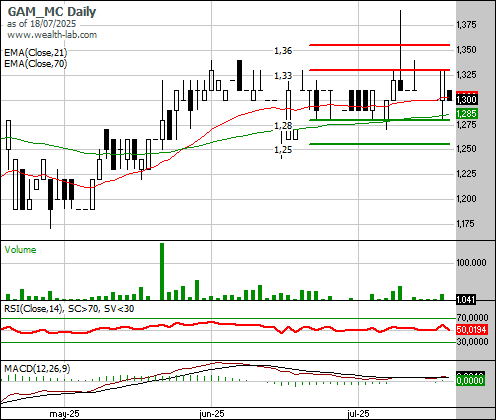Click the 1,275 price axis label
The height and width of the screenshot is (420, 496).
[466, 125]
